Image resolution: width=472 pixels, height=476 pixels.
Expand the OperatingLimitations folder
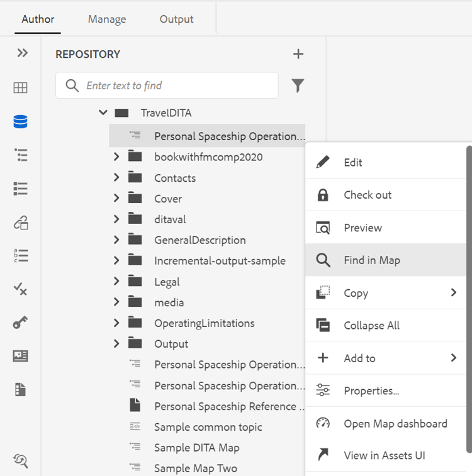(116, 323)
